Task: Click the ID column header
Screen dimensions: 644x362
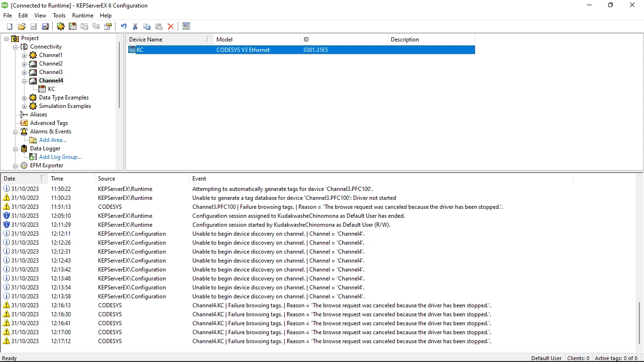Action: pyautogui.click(x=344, y=40)
